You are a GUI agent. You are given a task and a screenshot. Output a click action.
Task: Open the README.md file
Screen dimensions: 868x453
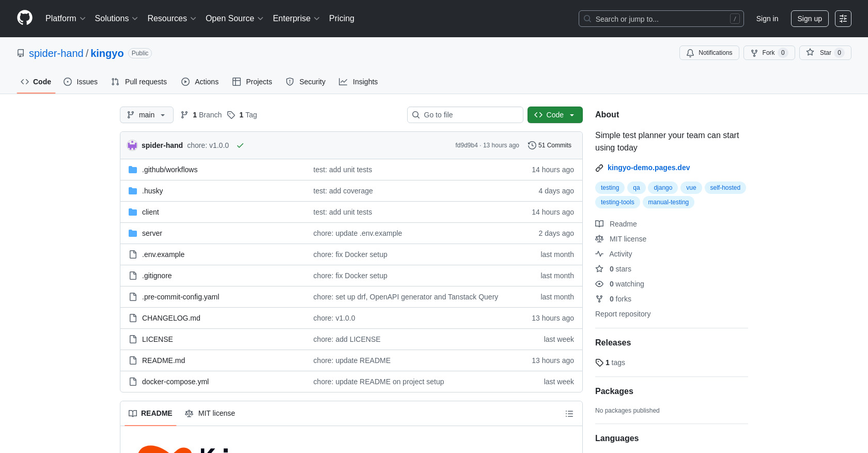(x=163, y=360)
